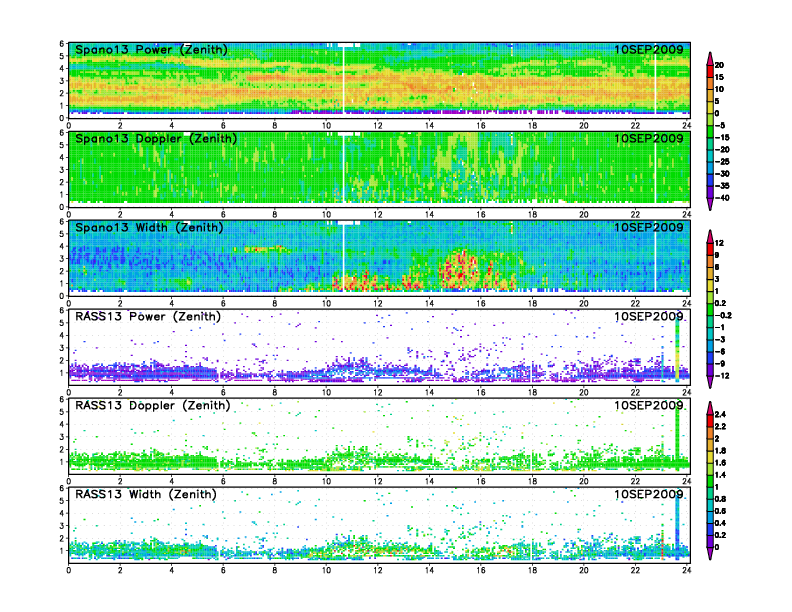Click the RASS13 Doppler (Zenith) title

pyautogui.click(x=153, y=405)
